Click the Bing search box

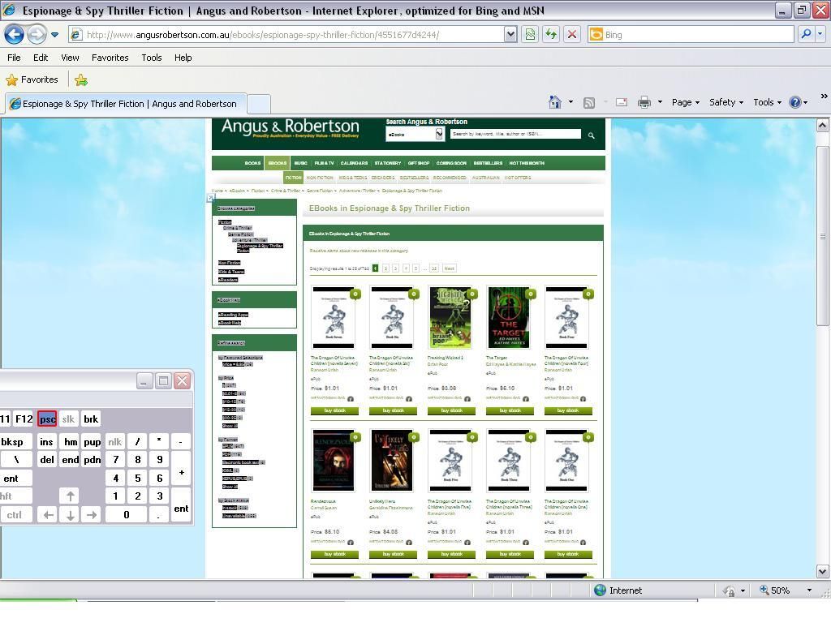tap(691, 35)
